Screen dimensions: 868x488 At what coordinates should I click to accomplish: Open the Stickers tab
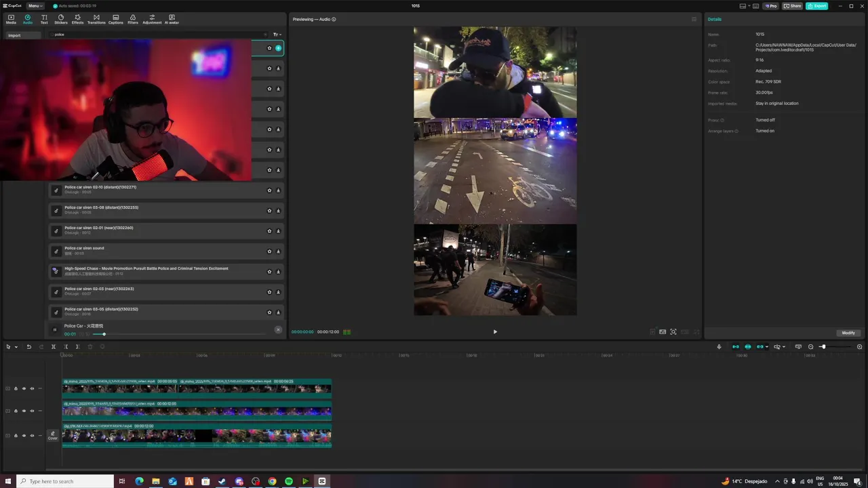[61, 19]
